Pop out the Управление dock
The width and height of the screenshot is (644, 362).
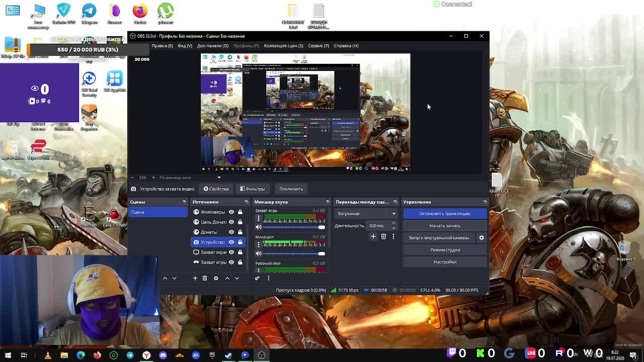[x=485, y=202]
